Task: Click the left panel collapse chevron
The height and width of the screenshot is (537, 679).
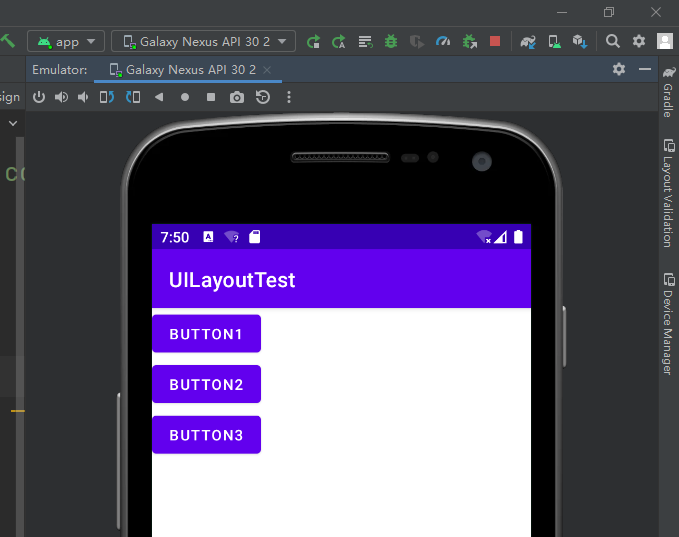Action: coord(13,123)
